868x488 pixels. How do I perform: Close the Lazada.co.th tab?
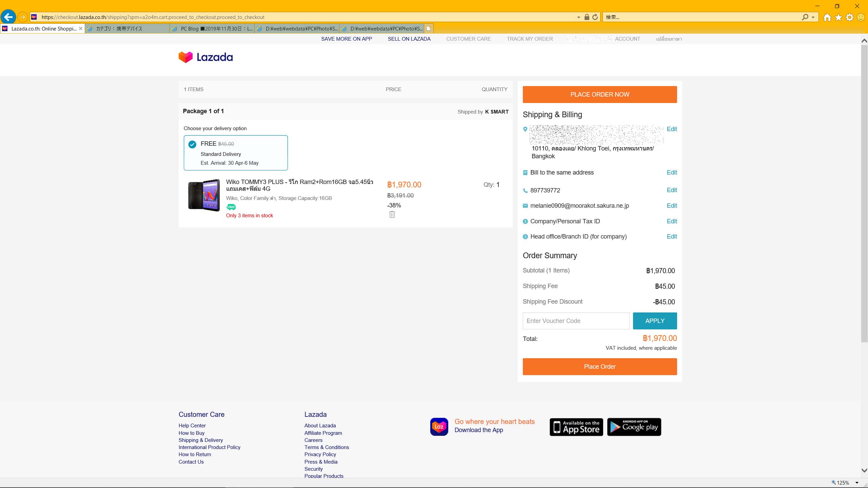pyautogui.click(x=81, y=28)
